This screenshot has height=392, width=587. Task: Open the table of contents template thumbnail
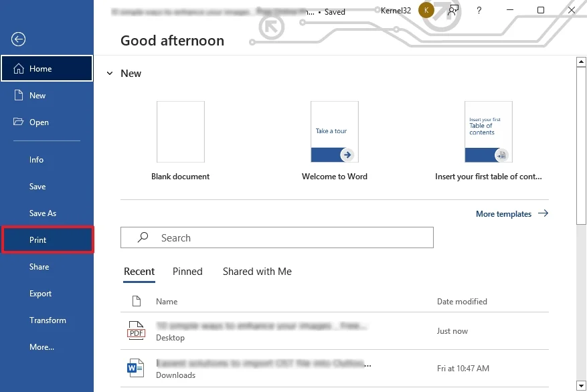point(489,132)
